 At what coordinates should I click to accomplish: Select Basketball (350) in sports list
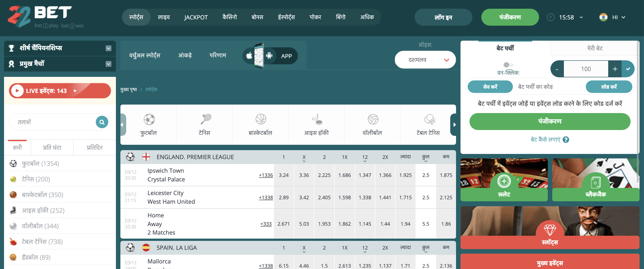point(60,195)
